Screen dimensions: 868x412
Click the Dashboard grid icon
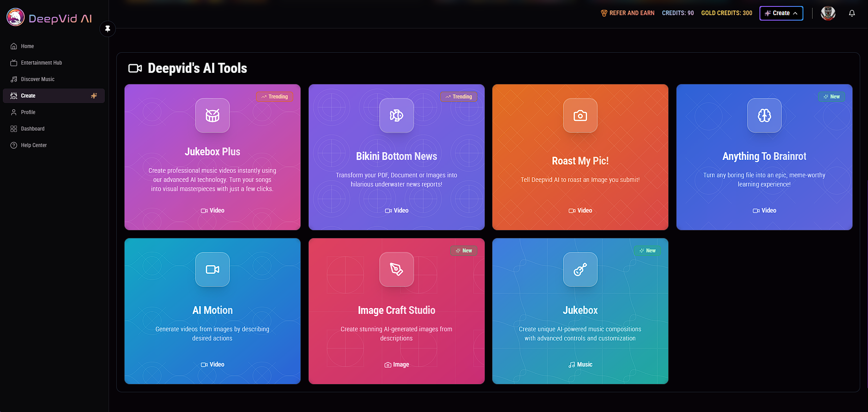[14, 129]
